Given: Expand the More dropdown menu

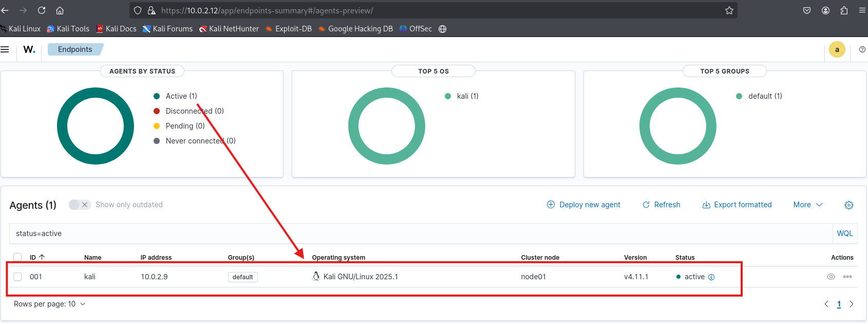Looking at the screenshot, I should pyautogui.click(x=807, y=205).
